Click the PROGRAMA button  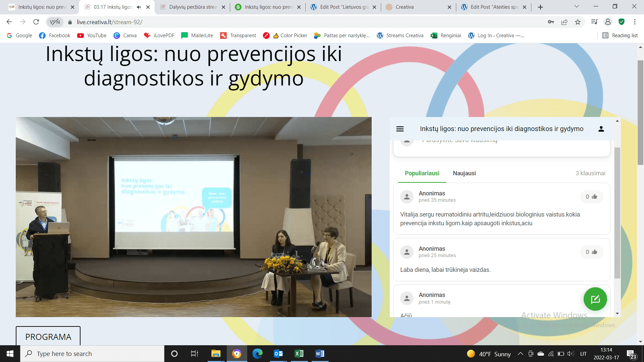(x=48, y=336)
